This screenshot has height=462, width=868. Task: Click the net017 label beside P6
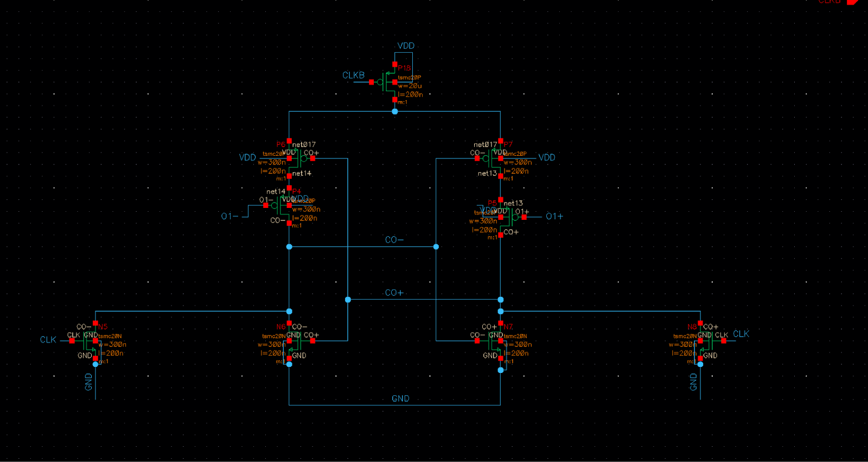click(304, 144)
